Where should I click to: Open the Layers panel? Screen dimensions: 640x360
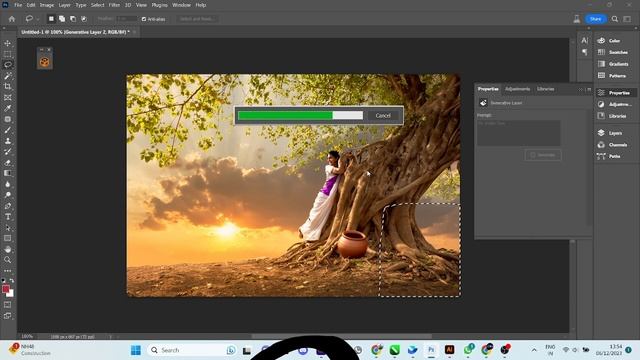[615, 133]
